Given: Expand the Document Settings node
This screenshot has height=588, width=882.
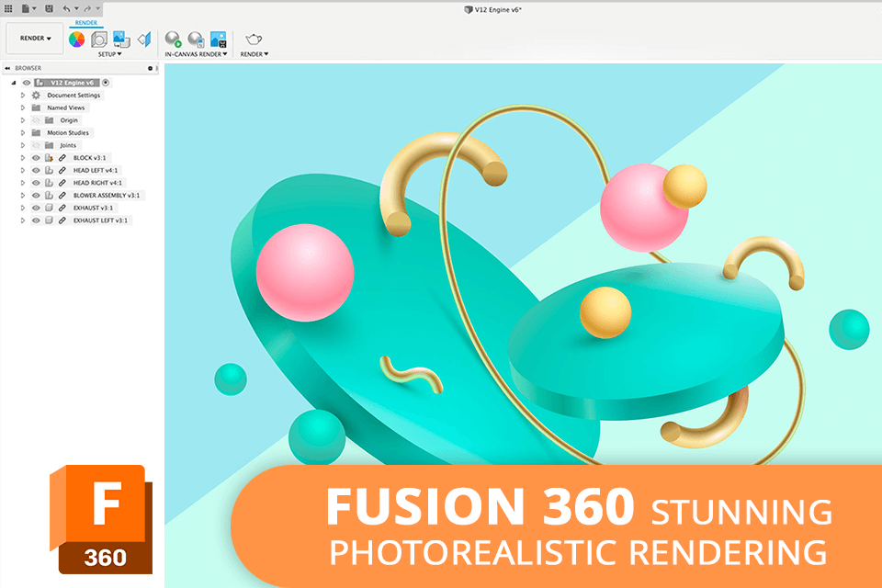Looking at the screenshot, I should click(23, 96).
